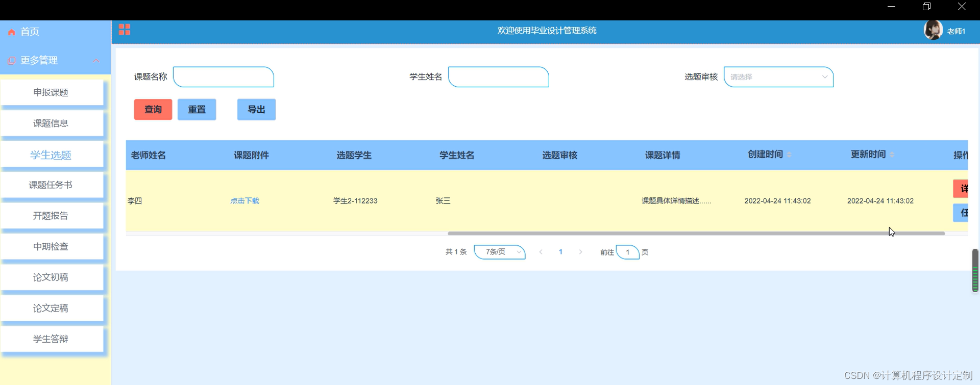Open the 中期检查 menu item
This screenshot has height=385, width=980.
point(51,246)
